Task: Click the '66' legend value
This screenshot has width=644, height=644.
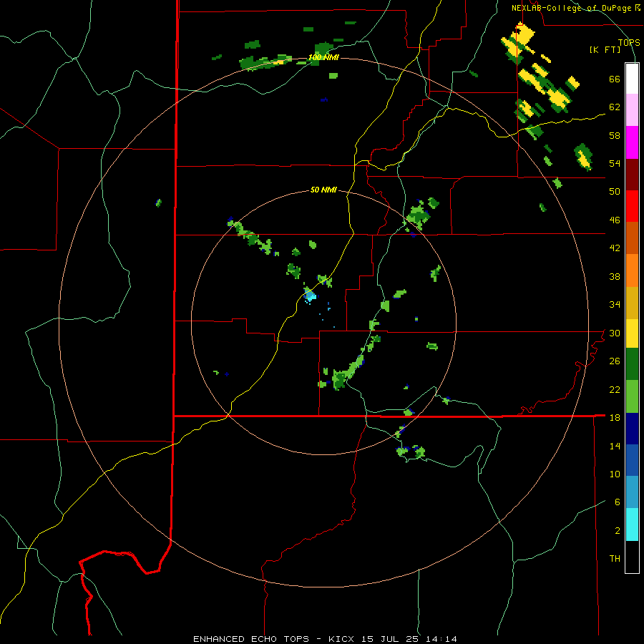Action: 615,79
